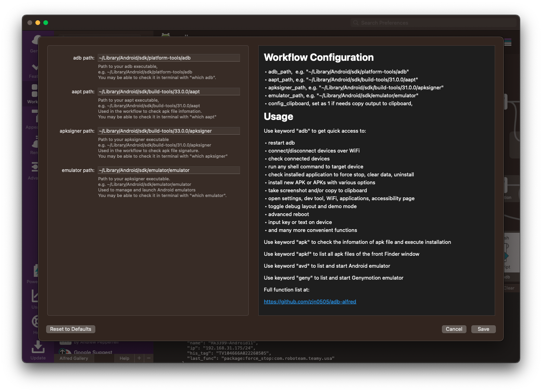Click the Help button in workflow list footer
This screenshot has height=392, width=542.
[x=124, y=358]
